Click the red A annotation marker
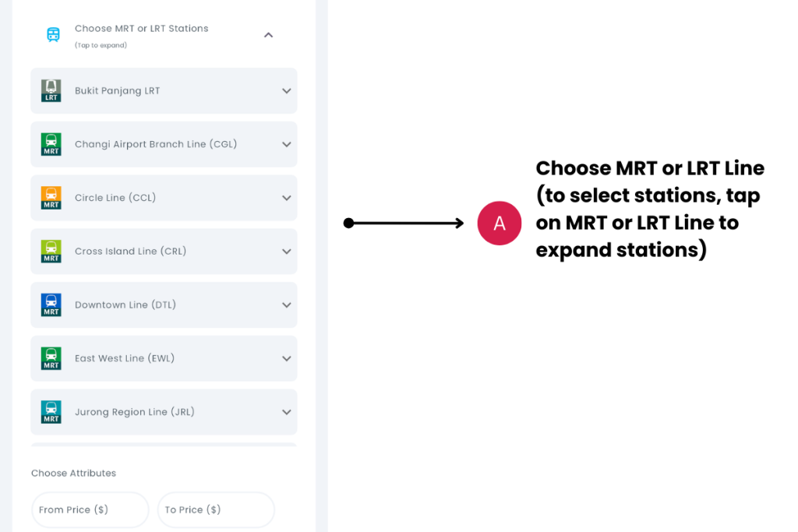 tap(500, 223)
